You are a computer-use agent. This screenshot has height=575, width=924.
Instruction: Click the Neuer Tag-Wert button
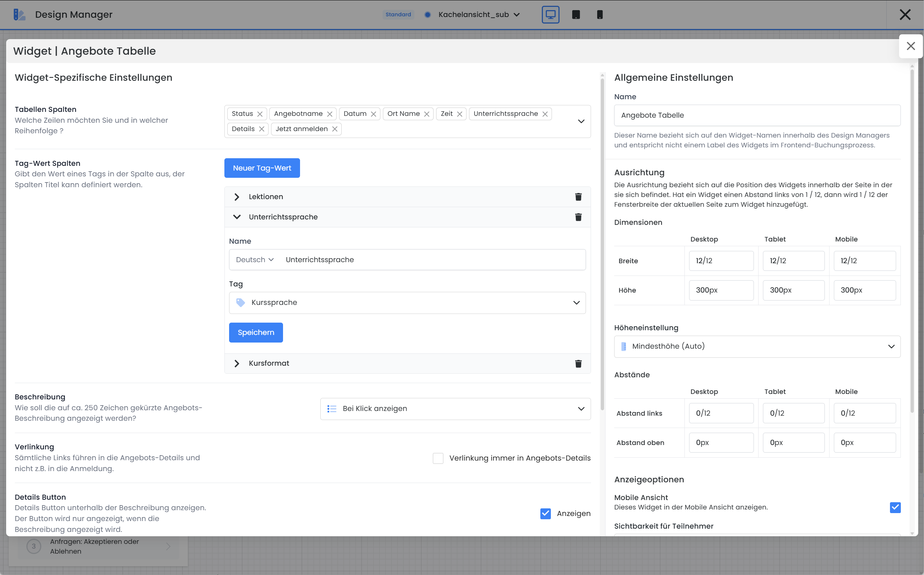(x=262, y=168)
